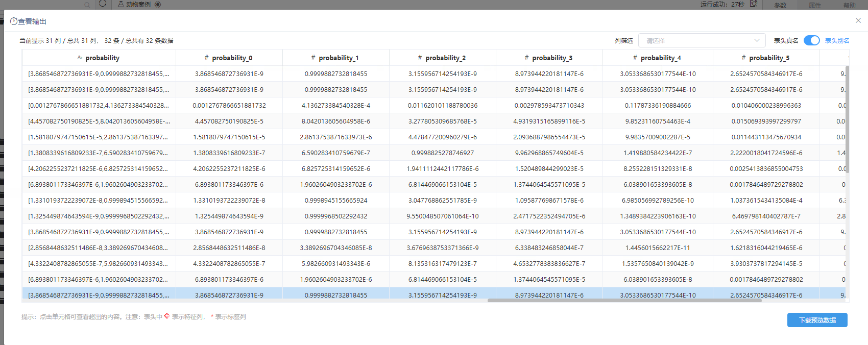Image resolution: width=868 pixels, height=345 pixels.
Task: Click the # numeric icon in the probability_0 header
Action: 206,58
